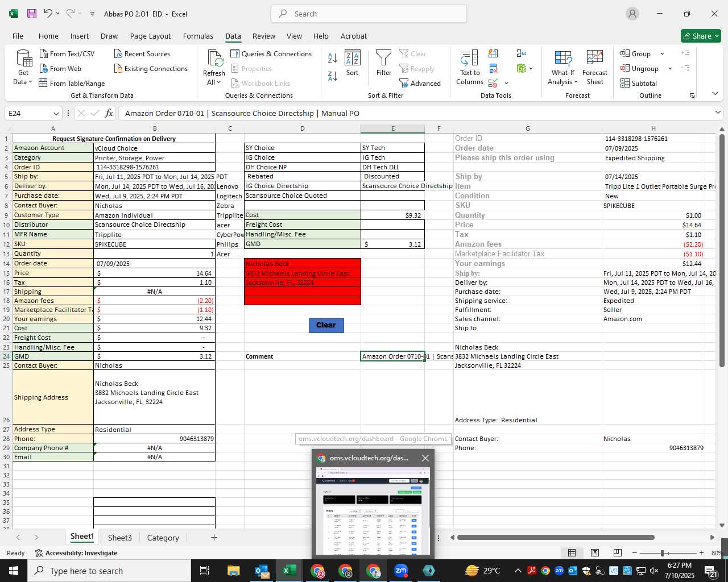Click the blue Clear button
The image size is (728, 582).
326,325
